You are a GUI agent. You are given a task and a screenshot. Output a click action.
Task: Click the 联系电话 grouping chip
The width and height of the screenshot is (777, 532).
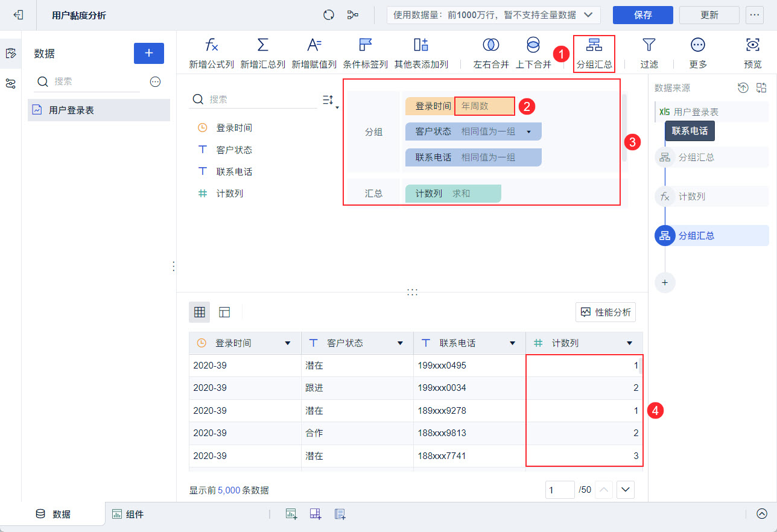click(474, 157)
